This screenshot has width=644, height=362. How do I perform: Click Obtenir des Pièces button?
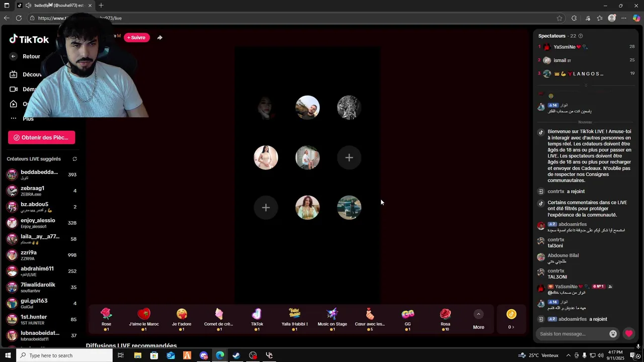(41, 137)
